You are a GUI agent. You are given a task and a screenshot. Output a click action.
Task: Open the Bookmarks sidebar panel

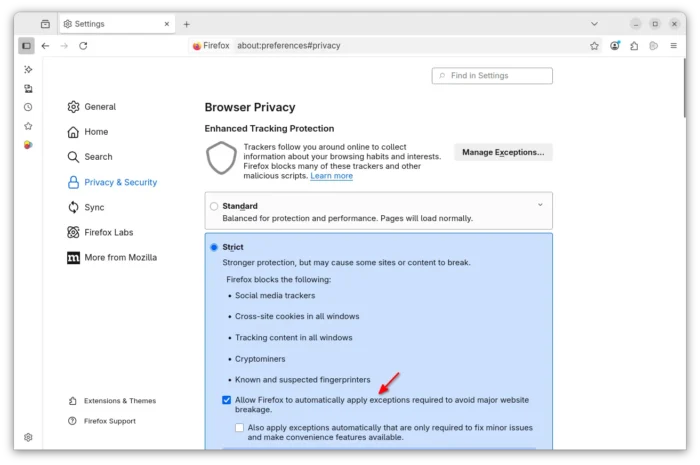pos(28,126)
